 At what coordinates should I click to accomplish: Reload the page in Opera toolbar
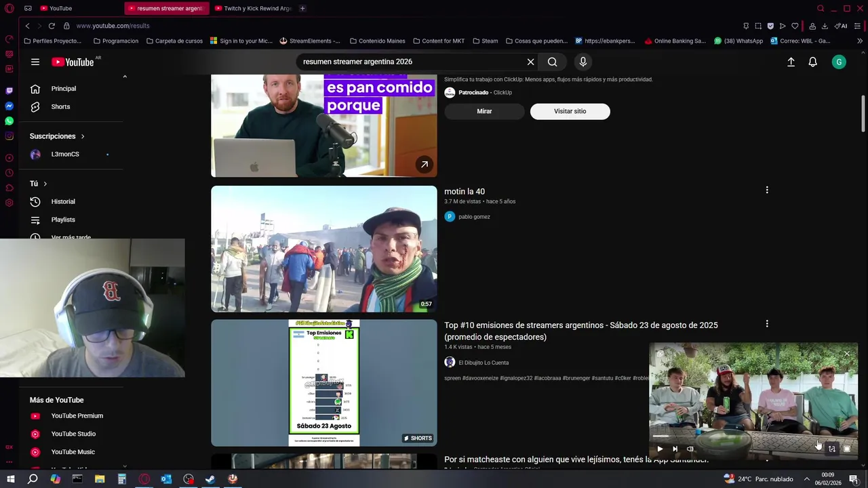[x=52, y=26]
